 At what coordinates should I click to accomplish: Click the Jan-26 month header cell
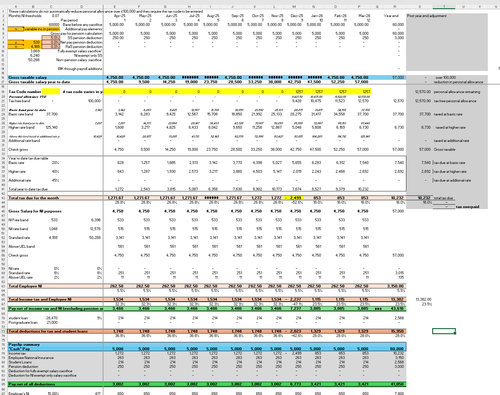[x=317, y=16]
